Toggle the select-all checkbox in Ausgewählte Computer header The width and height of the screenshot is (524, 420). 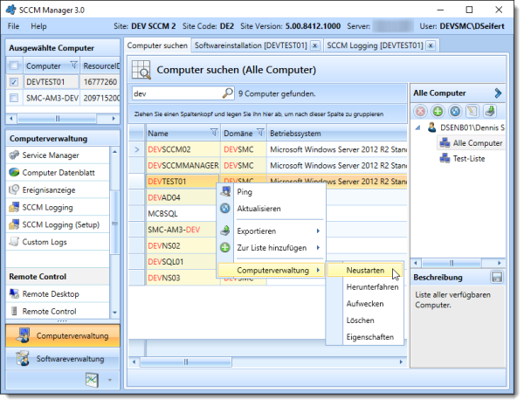[14, 65]
